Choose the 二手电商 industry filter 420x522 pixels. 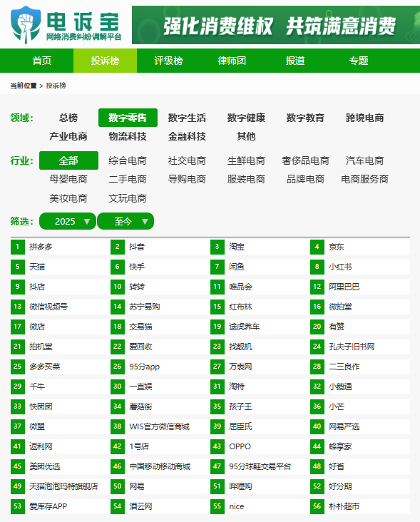(128, 180)
